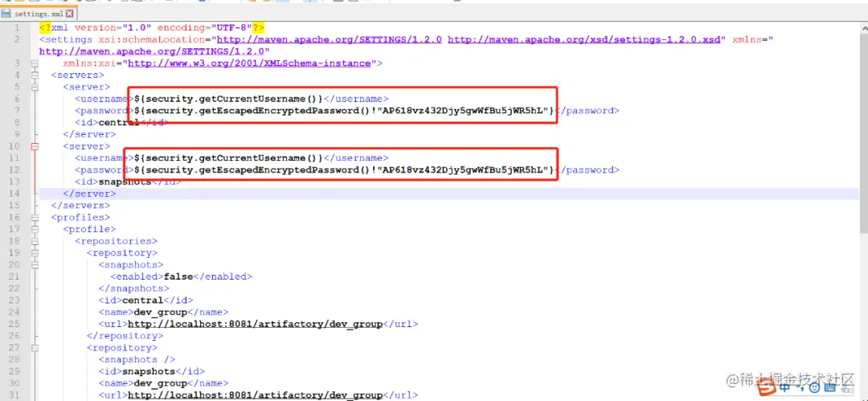Click the <id>snapshots</id> on line 29

point(152,371)
